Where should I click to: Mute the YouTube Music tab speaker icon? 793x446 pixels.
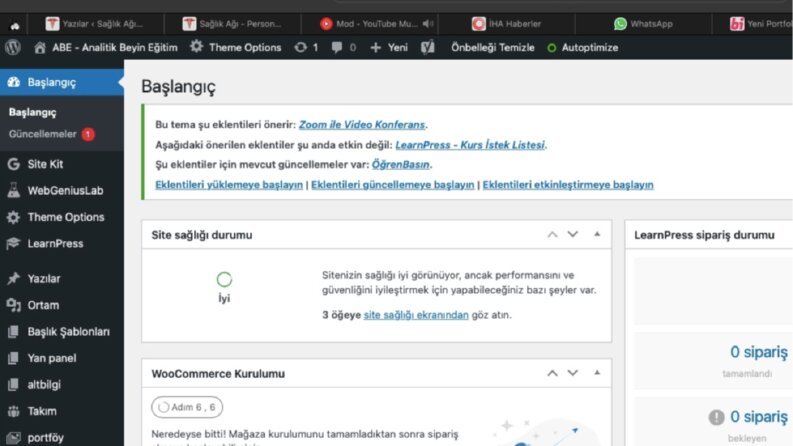(428, 24)
